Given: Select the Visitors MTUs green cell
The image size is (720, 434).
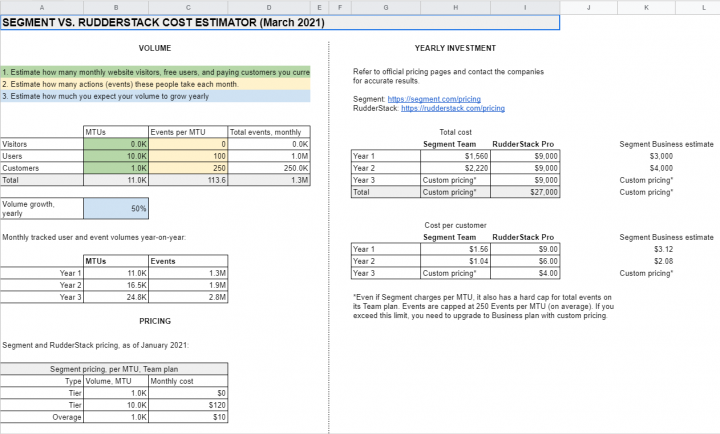Looking at the screenshot, I should coord(116,144).
